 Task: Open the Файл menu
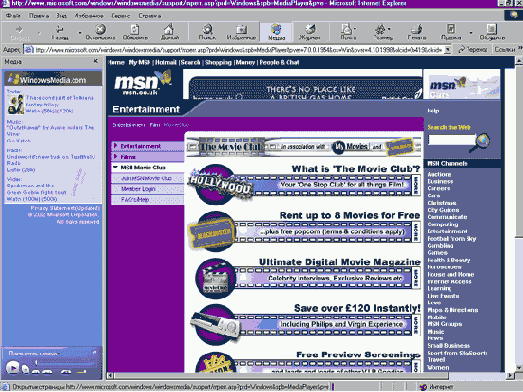pos(13,16)
